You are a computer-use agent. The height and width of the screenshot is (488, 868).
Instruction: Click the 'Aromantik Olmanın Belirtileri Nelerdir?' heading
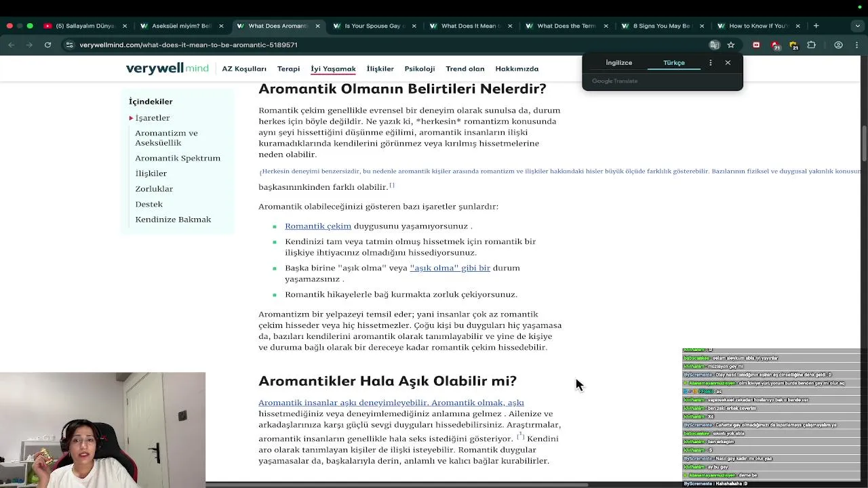pos(402,89)
